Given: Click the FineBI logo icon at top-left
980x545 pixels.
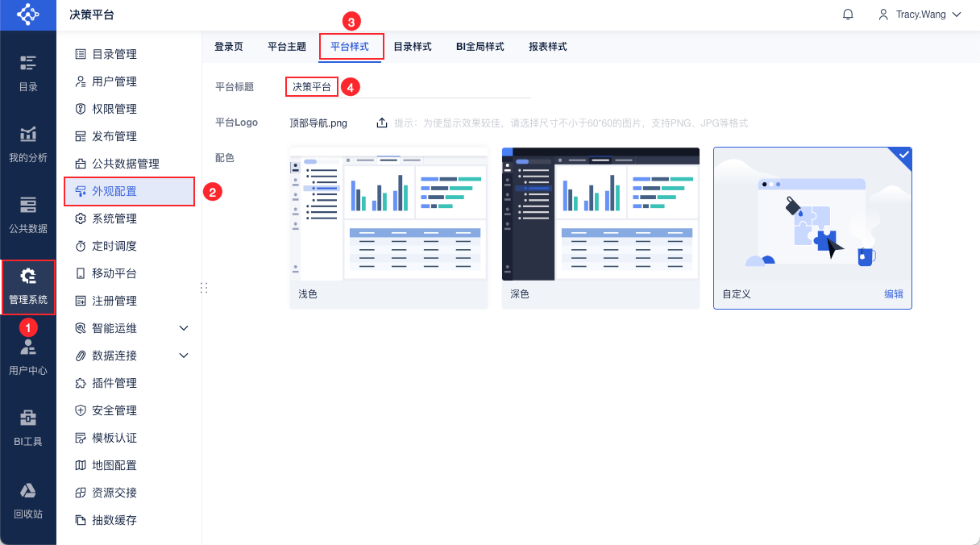Looking at the screenshot, I should pos(28,15).
